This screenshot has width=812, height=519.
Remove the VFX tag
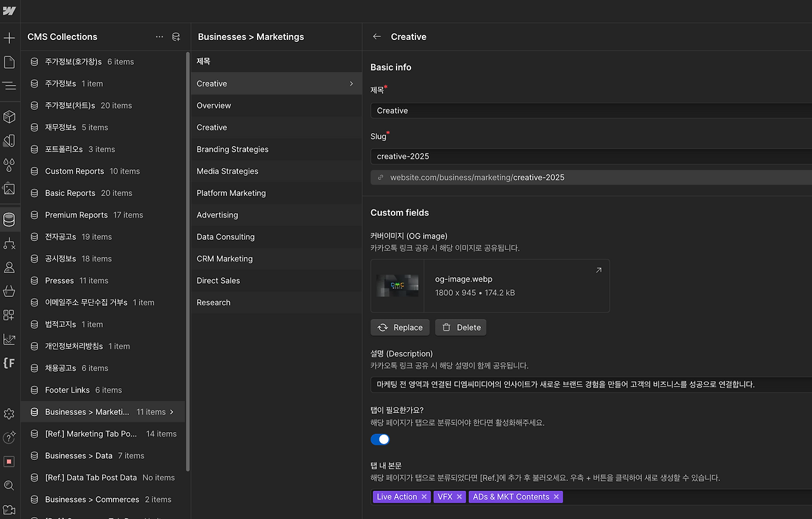(x=459, y=497)
